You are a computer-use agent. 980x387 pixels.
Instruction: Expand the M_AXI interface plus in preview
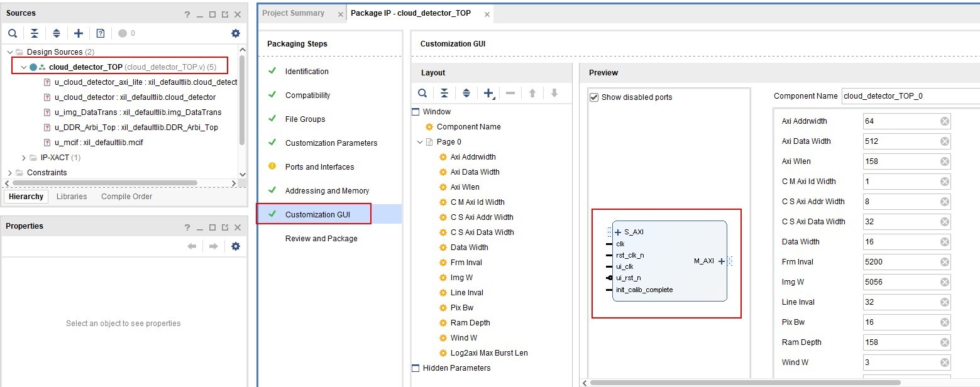click(x=721, y=261)
